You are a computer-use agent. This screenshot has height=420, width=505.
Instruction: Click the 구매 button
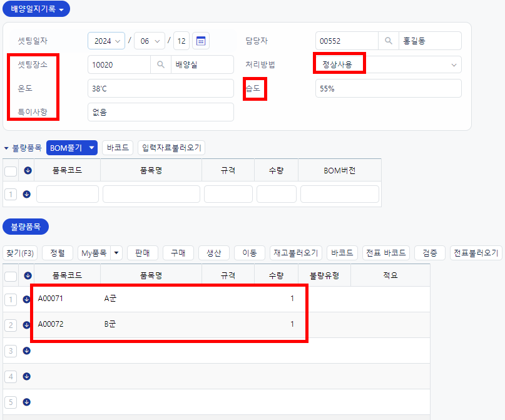click(x=178, y=253)
